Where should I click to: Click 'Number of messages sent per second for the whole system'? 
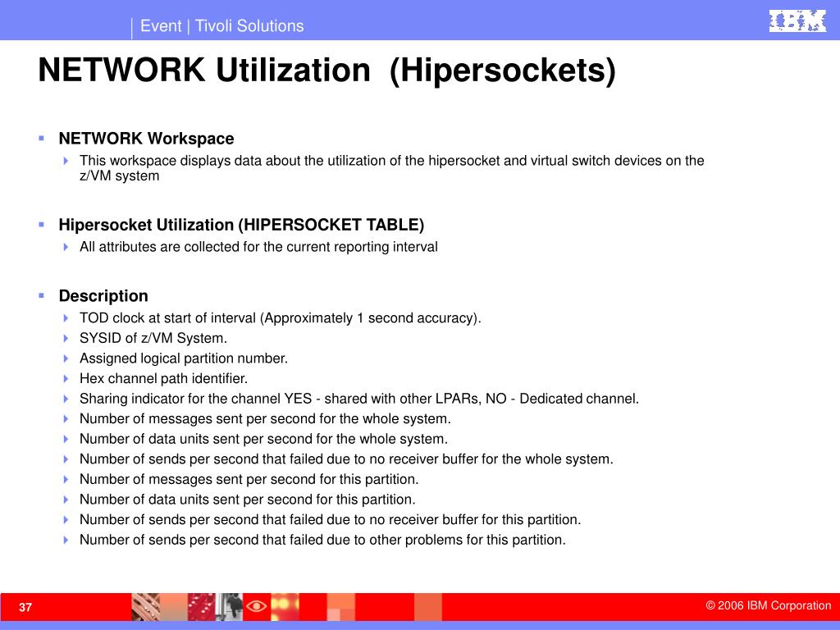click(x=265, y=419)
